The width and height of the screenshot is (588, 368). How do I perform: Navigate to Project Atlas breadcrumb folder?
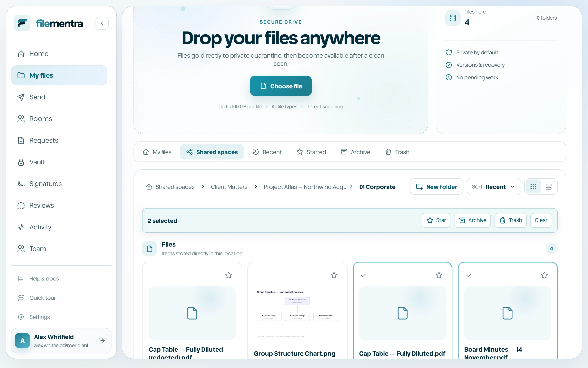point(305,187)
